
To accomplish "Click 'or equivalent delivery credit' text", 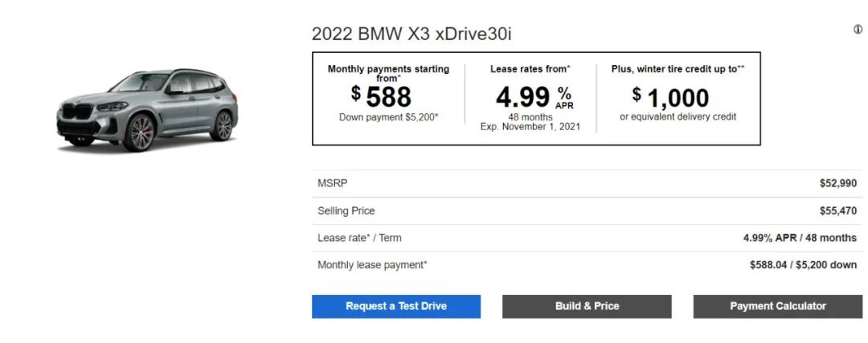I will point(678,116).
